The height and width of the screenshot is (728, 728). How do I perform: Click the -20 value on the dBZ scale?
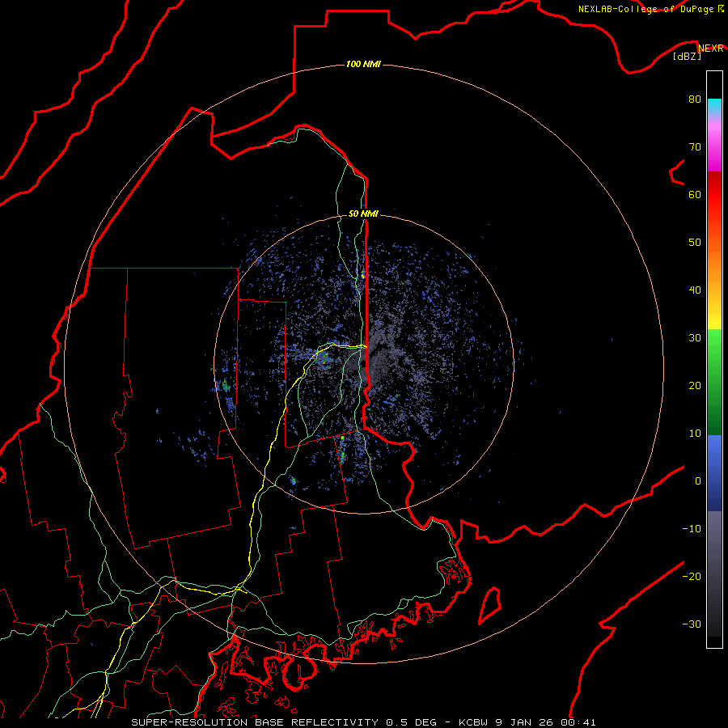692,576
